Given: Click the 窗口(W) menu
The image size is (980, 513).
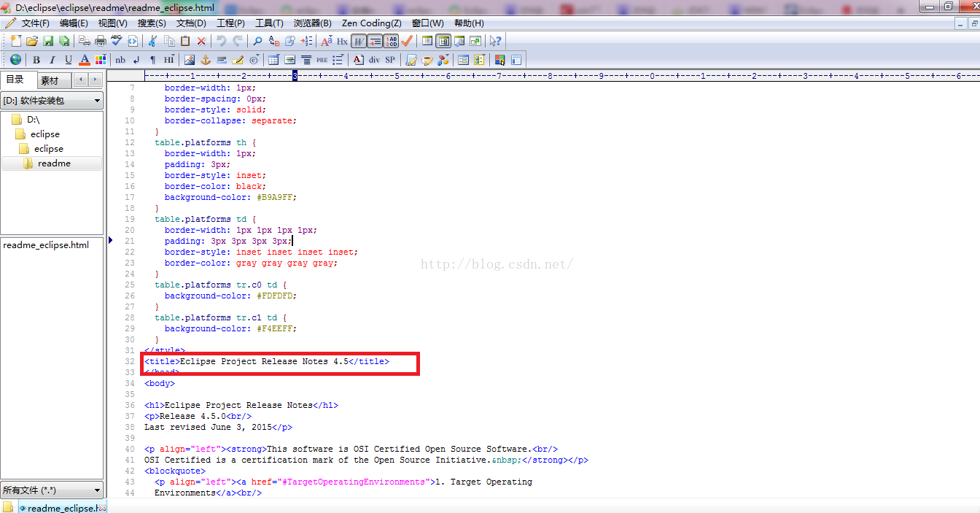Looking at the screenshot, I should pos(427,23).
